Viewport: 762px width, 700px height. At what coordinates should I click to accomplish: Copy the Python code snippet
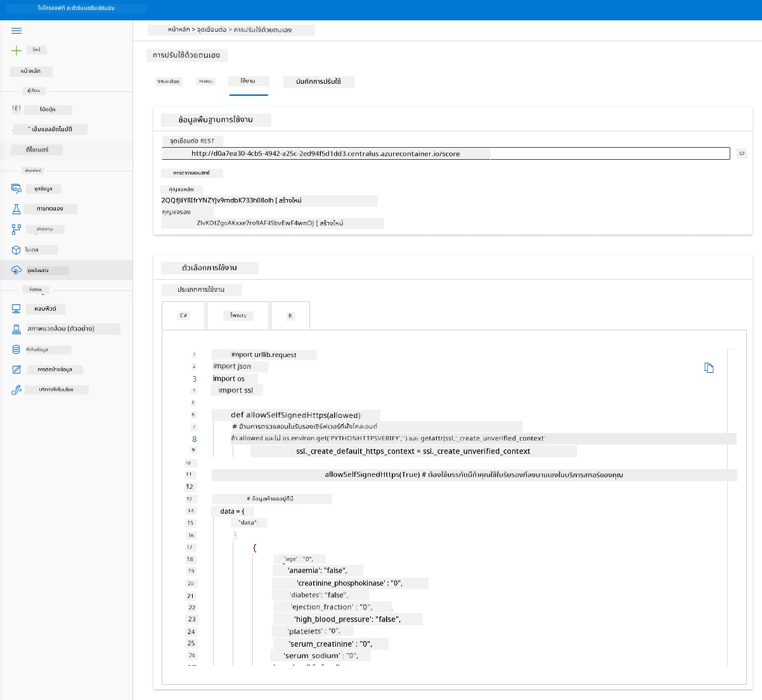point(709,368)
